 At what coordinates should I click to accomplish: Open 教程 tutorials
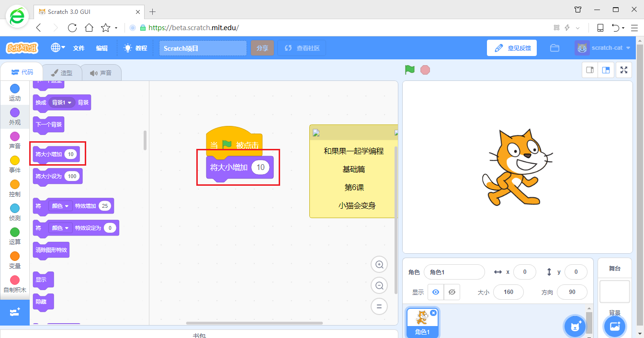136,48
